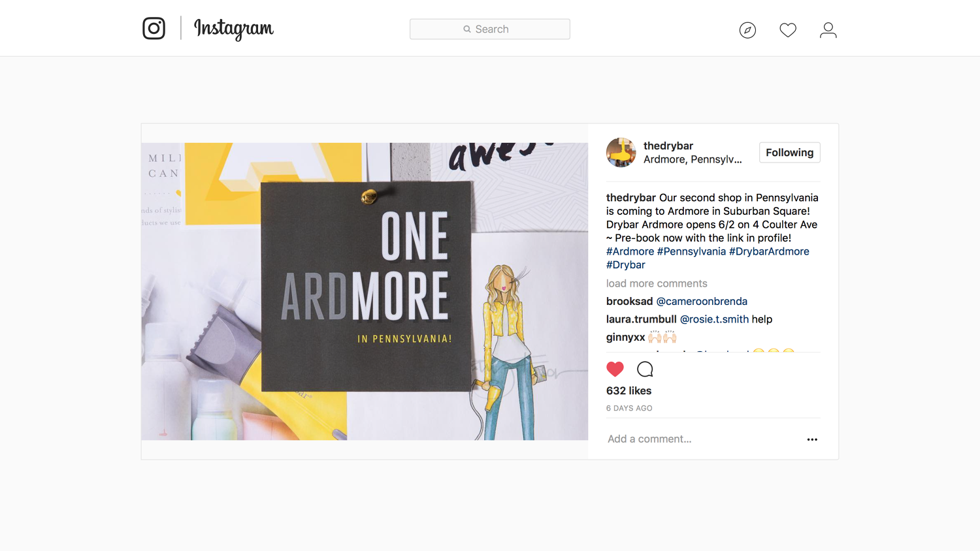Open ginnyxx commenter profile
The image size is (980, 551).
coord(626,337)
